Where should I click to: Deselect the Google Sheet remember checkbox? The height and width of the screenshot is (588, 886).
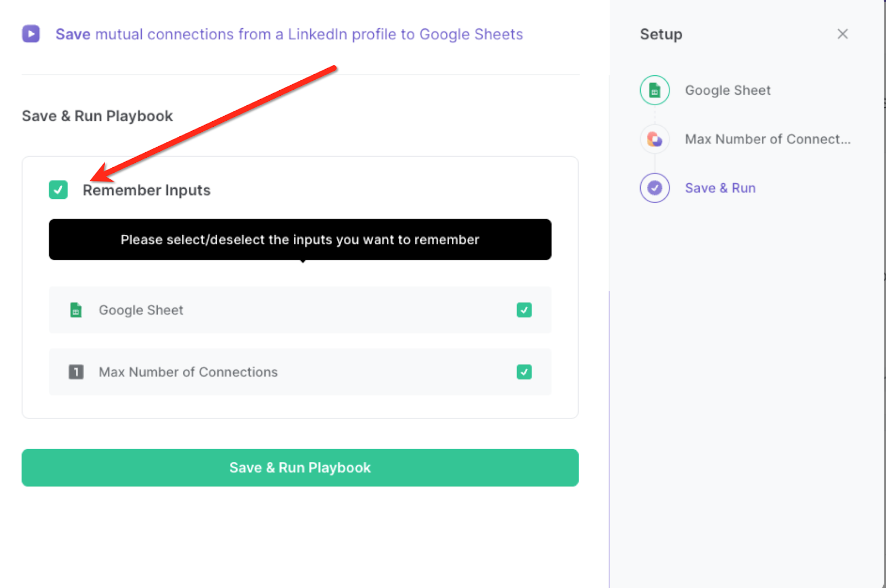[524, 310]
